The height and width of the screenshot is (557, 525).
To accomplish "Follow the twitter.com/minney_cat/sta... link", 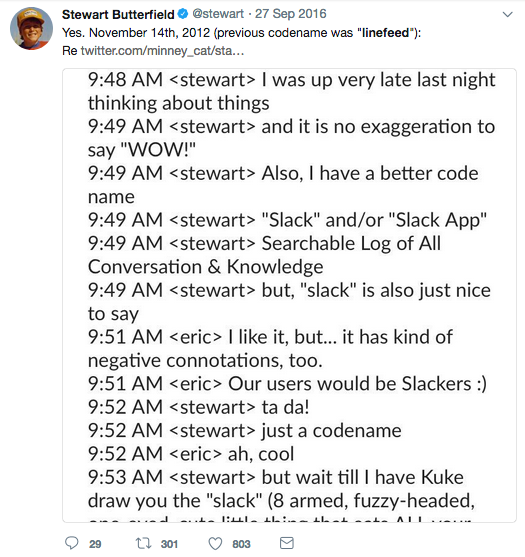I will coord(162,50).
